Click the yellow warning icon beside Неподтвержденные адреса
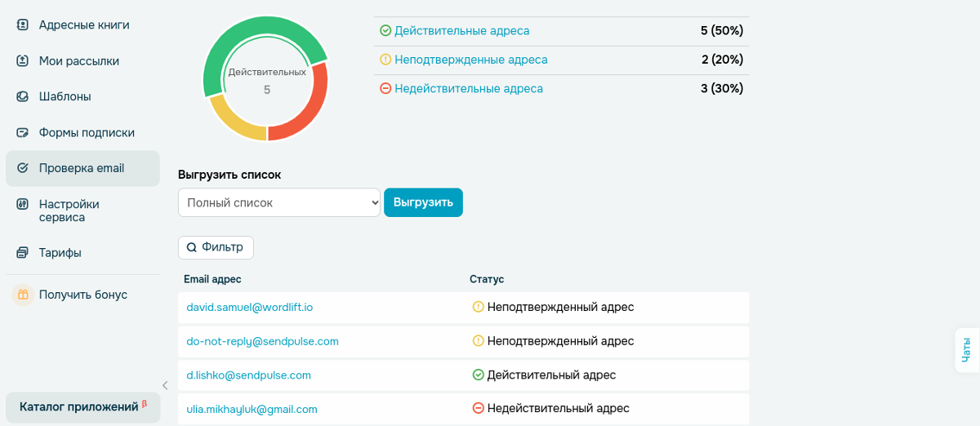 385,60
